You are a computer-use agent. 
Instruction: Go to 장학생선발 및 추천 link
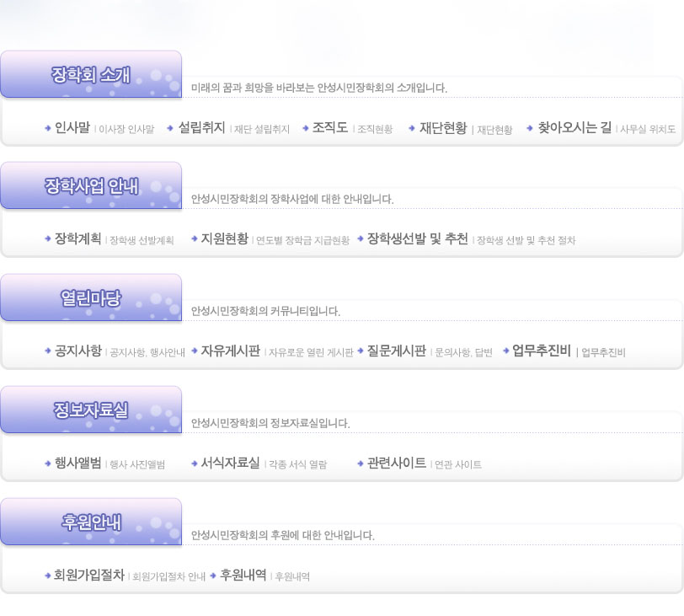click(418, 239)
